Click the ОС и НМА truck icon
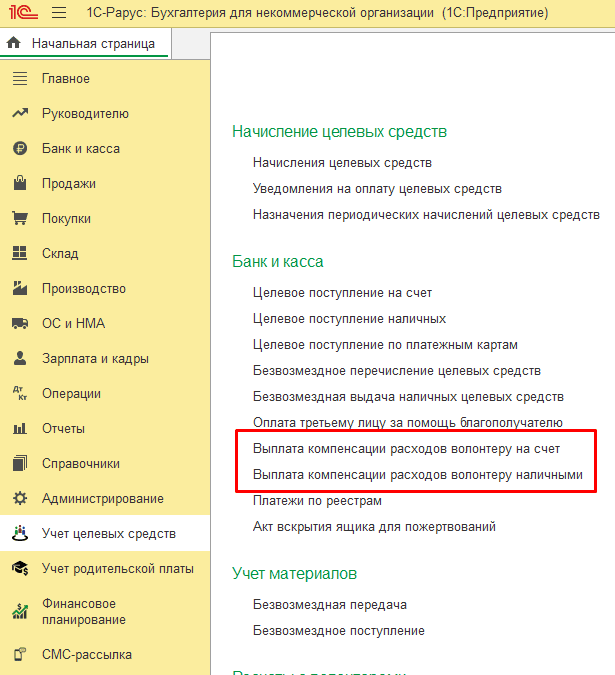Viewport: 615px width, 675px height. pos(19,324)
